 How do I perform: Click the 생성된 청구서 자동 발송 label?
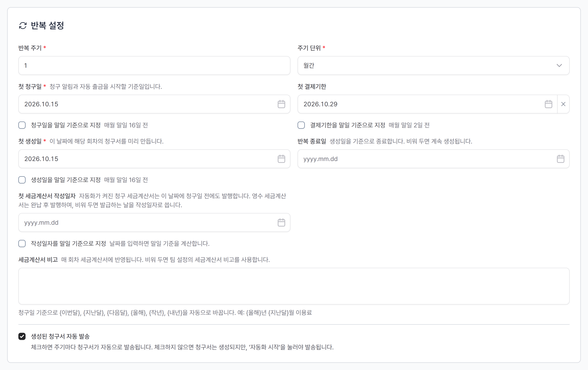pyautogui.click(x=60, y=336)
